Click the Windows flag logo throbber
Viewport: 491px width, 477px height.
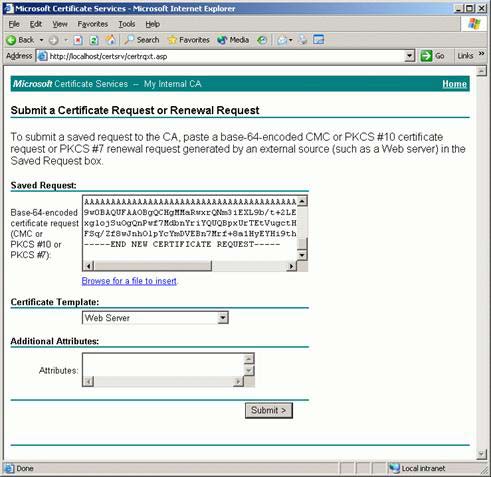point(474,24)
